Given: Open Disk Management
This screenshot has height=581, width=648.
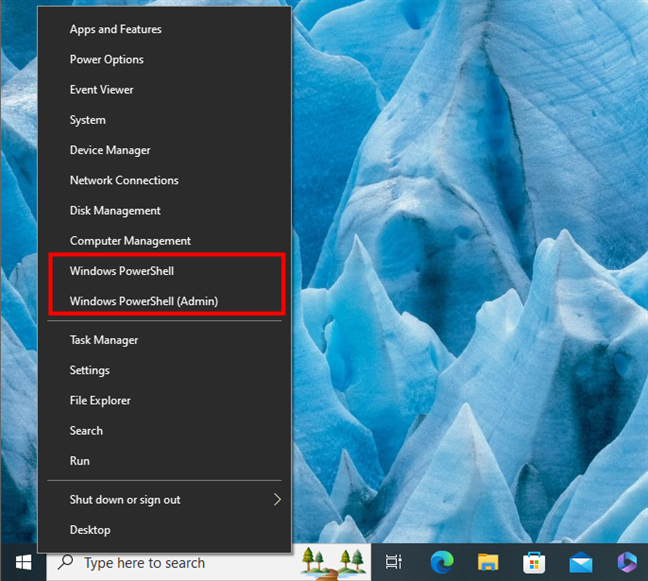Looking at the screenshot, I should coord(164,210).
